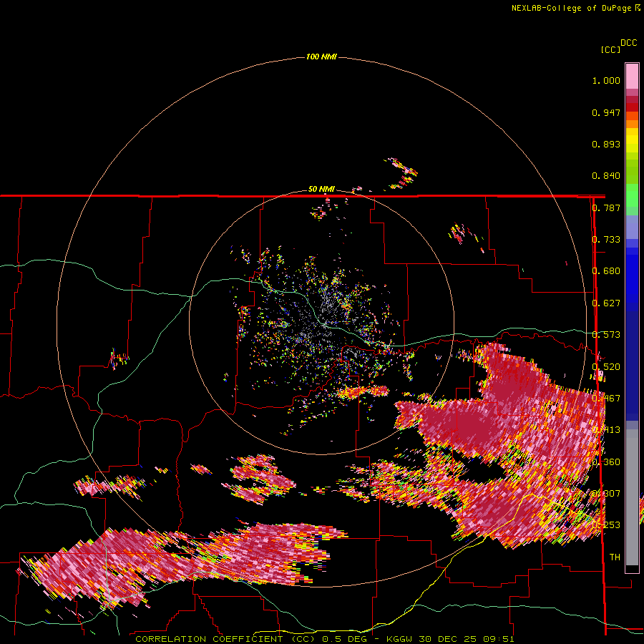
Task: Click the 100 NMI range ring label
Action: 321,57
